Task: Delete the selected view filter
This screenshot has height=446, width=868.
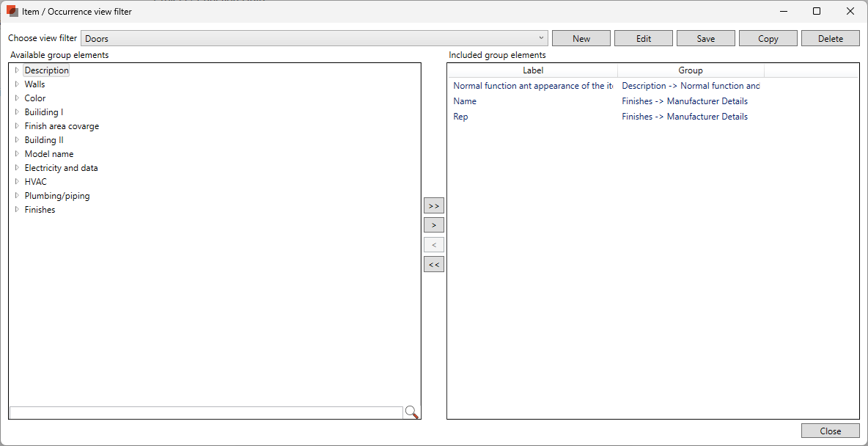Action: [830, 39]
